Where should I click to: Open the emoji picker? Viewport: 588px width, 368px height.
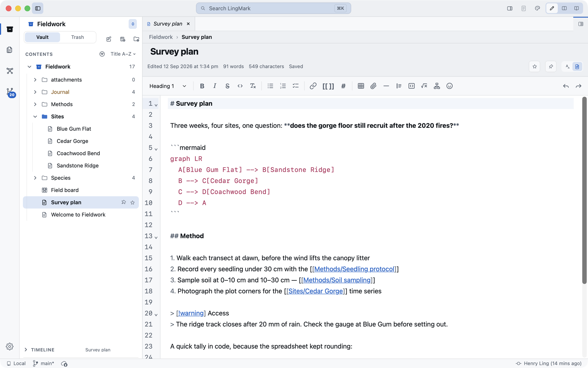tap(450, 86)
